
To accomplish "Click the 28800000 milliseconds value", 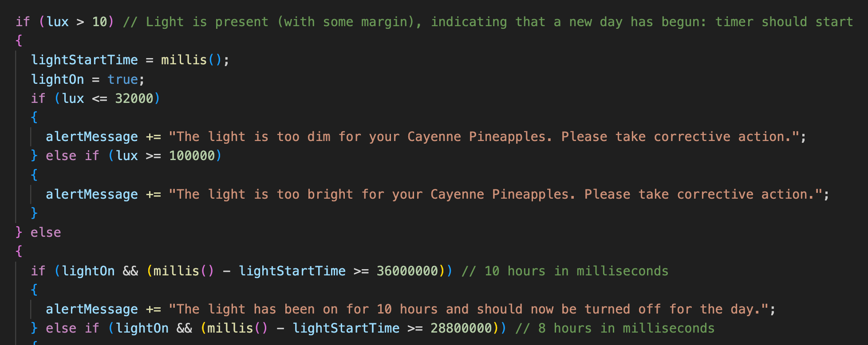I will pyautogui.click(x=461, y=328).
